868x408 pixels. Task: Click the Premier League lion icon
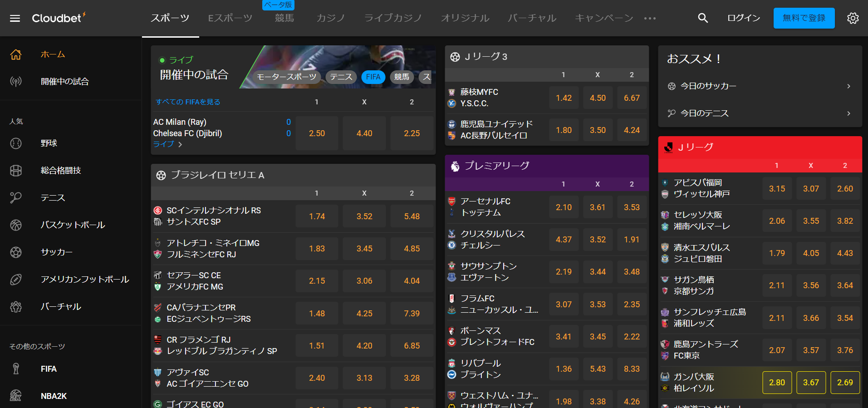pyautogui.click(x=455, y=166)
